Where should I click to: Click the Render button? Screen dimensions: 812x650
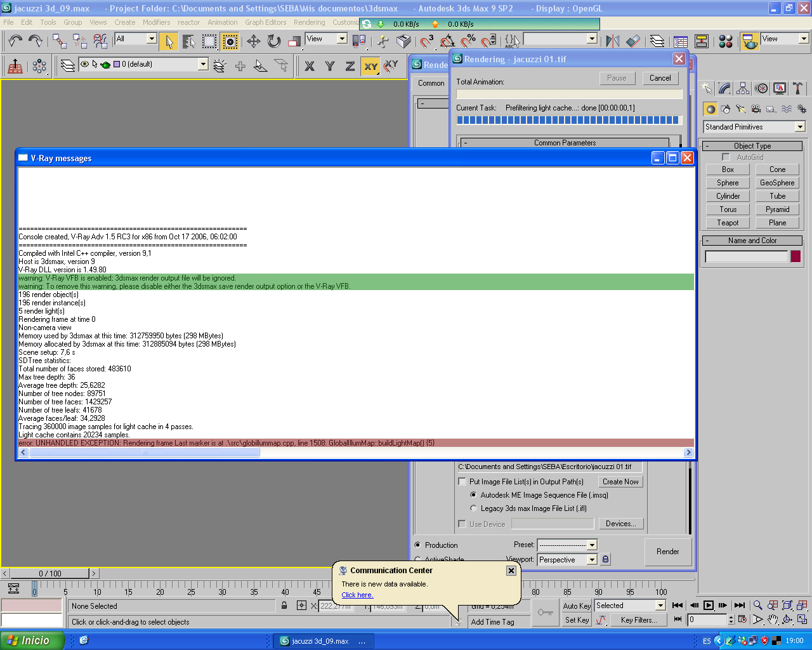(668, 552)
